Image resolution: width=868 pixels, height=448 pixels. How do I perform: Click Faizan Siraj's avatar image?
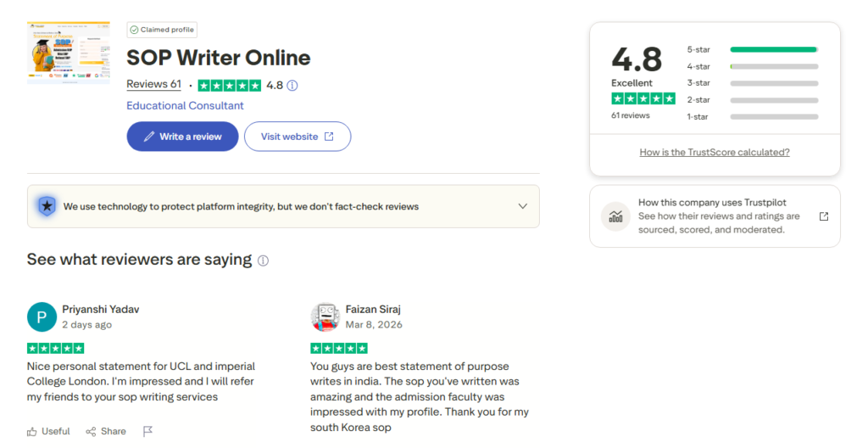[x=325, y=316]
